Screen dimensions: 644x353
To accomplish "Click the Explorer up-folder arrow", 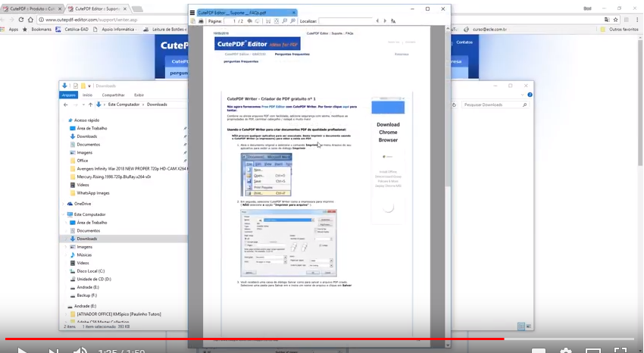I will (x=90, y=105).
